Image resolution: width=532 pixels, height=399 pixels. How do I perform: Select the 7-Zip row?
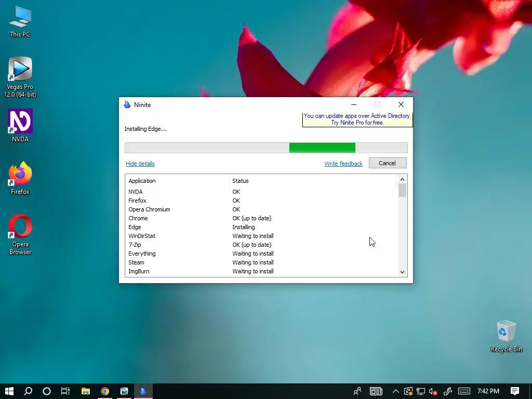[261, 245]
